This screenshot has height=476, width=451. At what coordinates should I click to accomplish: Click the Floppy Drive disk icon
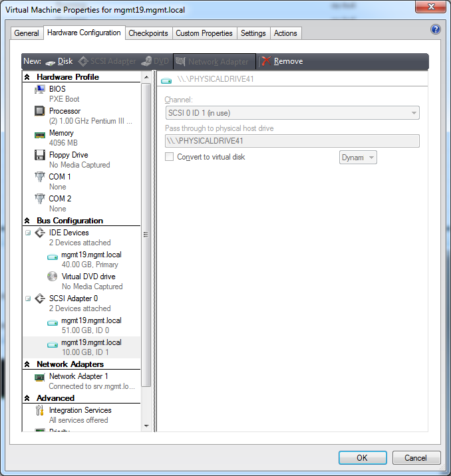coord(40,155)
